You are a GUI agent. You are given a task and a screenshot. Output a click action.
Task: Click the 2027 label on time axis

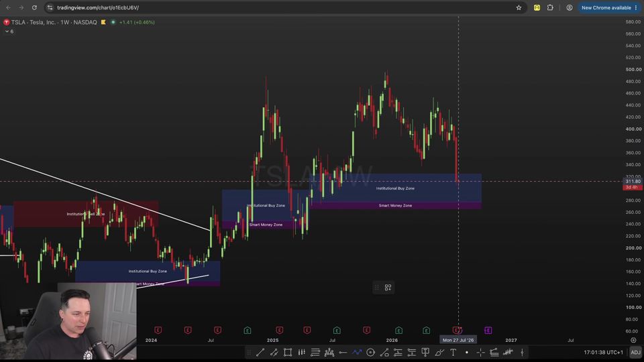tap(511, 341)
